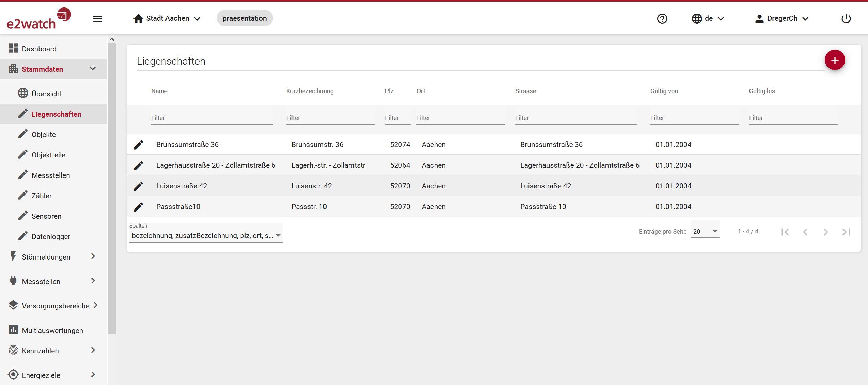Select Liegenschaften in the sidebar
This screenshot has width=868, height=385.
click(x=57, y=114)
